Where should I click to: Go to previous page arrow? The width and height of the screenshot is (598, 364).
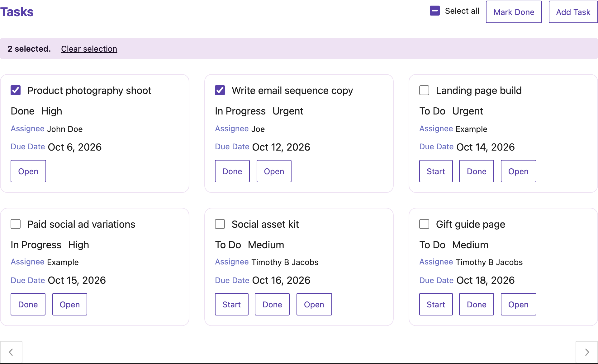11,352
